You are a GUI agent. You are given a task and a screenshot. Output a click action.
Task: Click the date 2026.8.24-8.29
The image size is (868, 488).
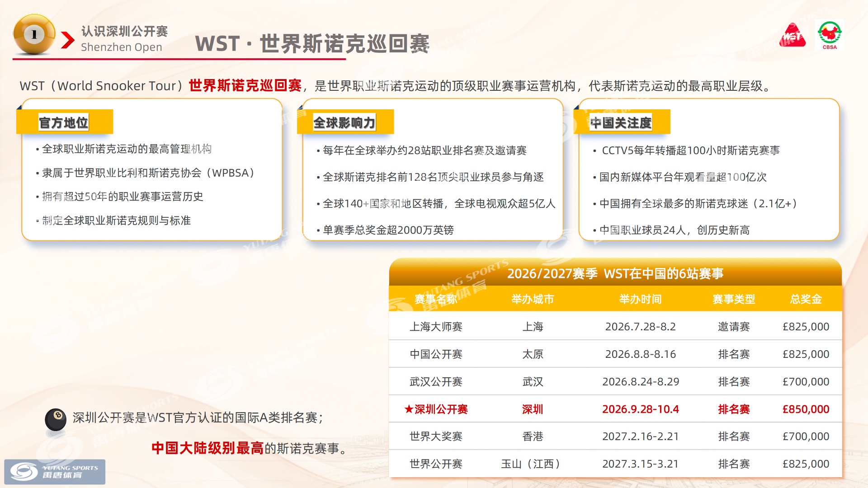click(x=640, y=381)
